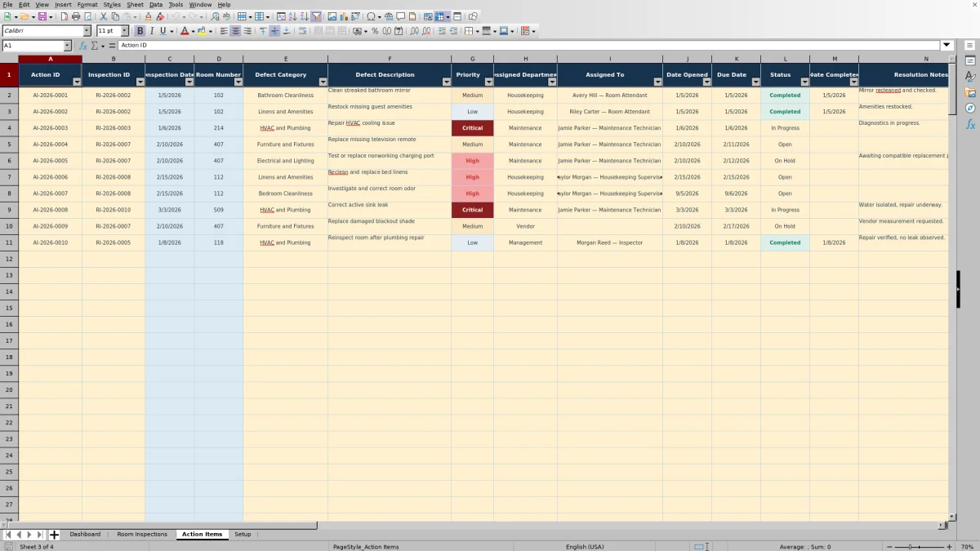Click the Export as PDF icon

pos(65,16)
